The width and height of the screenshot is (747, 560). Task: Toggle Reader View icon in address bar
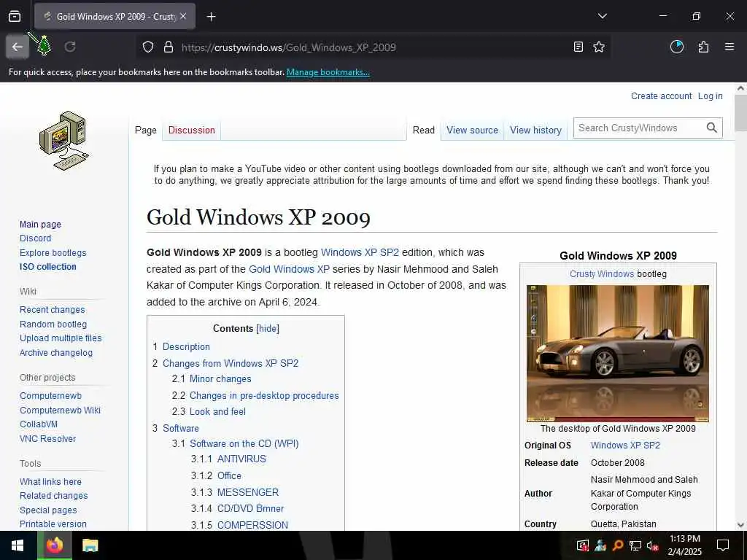pyautogui.click(x=578, y=47)
